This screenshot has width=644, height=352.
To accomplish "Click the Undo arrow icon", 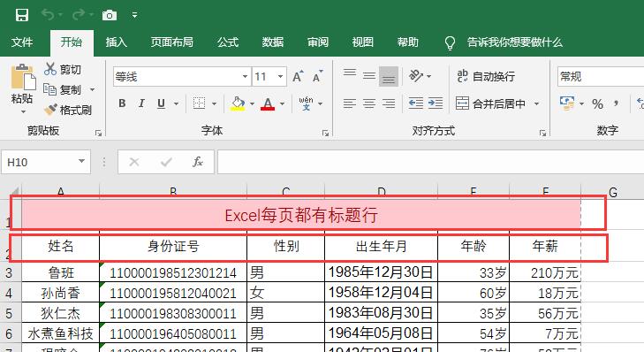I will click(48, 15).
